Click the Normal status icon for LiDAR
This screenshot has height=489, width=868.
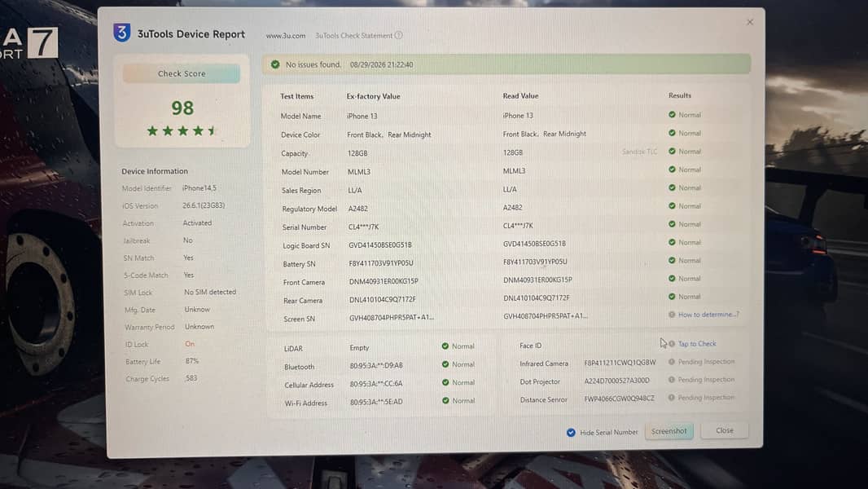445,346
